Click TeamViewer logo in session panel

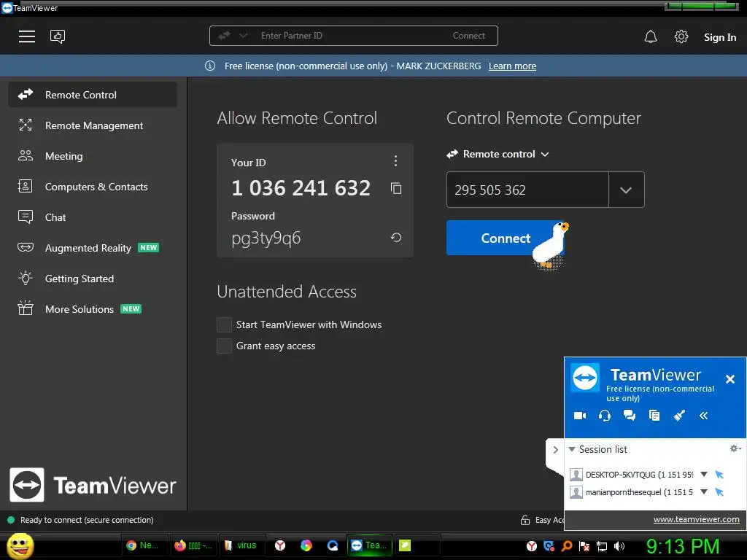585,378
